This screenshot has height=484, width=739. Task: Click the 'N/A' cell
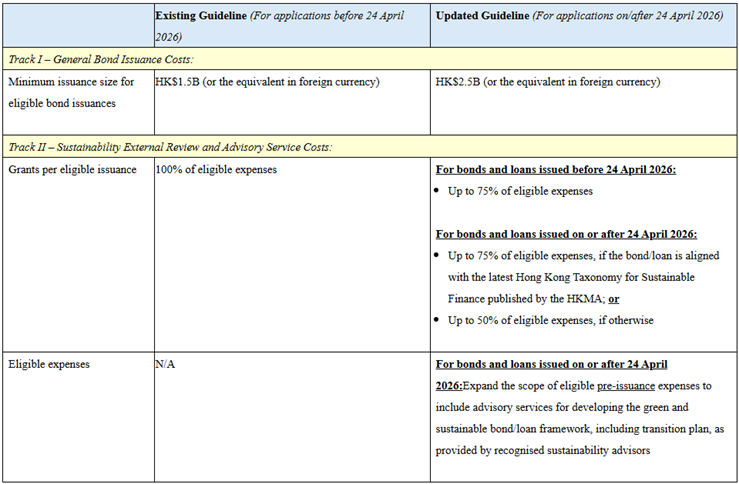(x=165, y=364)
